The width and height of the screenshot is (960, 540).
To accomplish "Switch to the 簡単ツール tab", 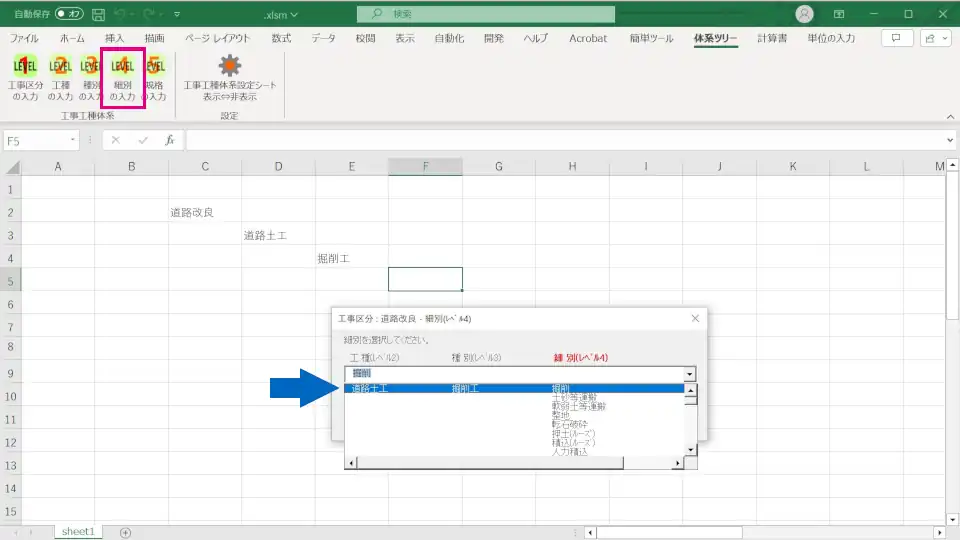I will point(651,38).
